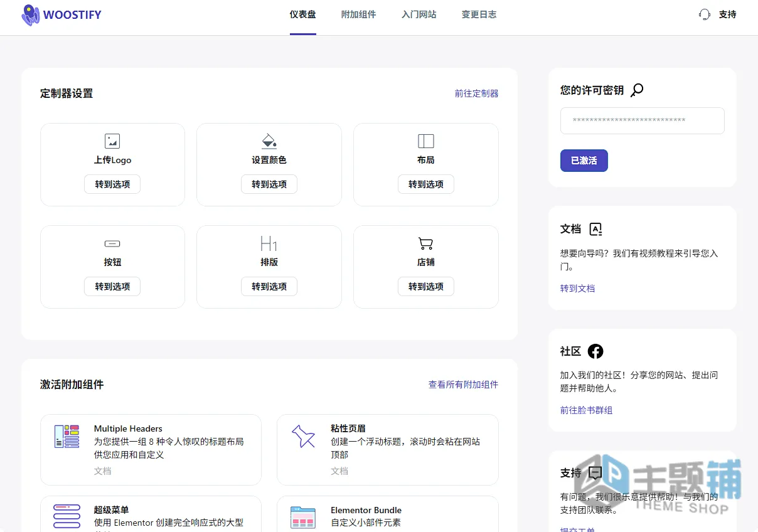Screen dimensions: 758x532
Task: Click the 激活附加组件 heading
Action: point(72,385)
